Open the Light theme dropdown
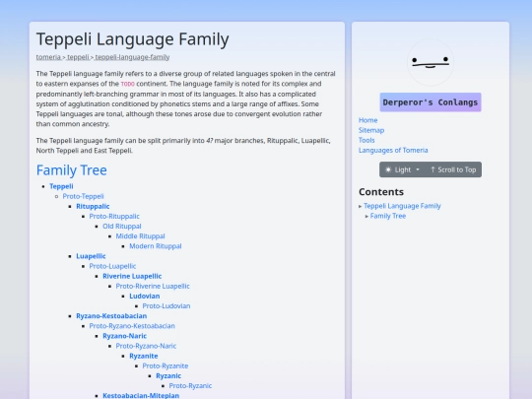This screenshot has width=532, height=399. (x=402, y=169)
